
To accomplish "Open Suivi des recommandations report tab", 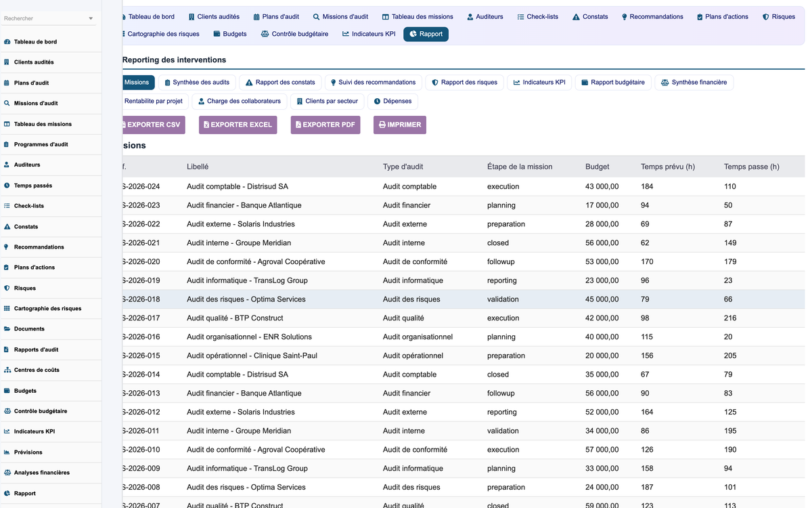I will (373, 83).
